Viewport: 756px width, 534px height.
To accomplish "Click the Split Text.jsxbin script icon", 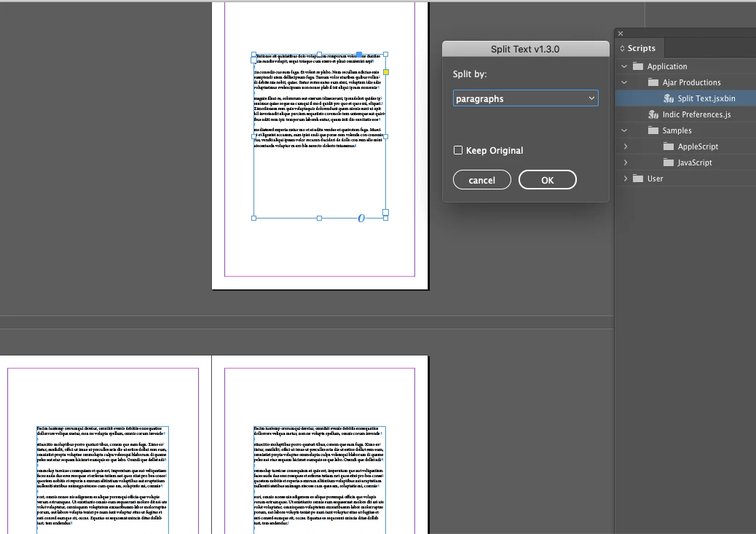I will [669, 98].
